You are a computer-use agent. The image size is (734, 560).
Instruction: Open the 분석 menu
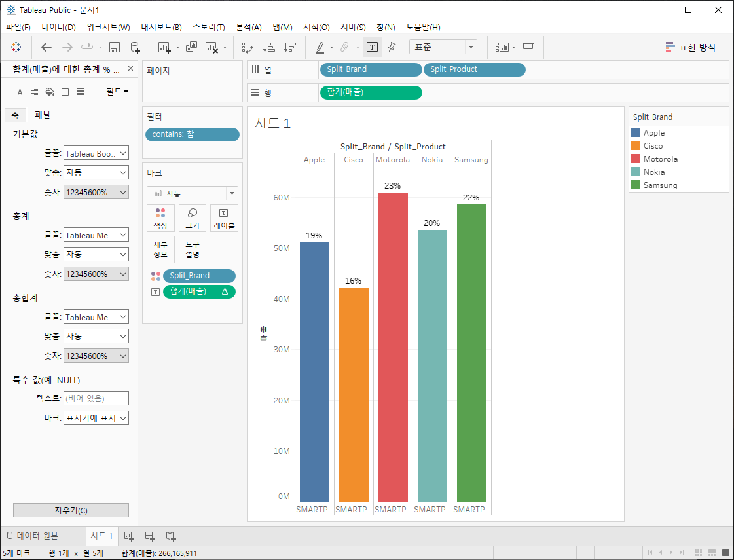pyautogui.click(x=249, y=27)
